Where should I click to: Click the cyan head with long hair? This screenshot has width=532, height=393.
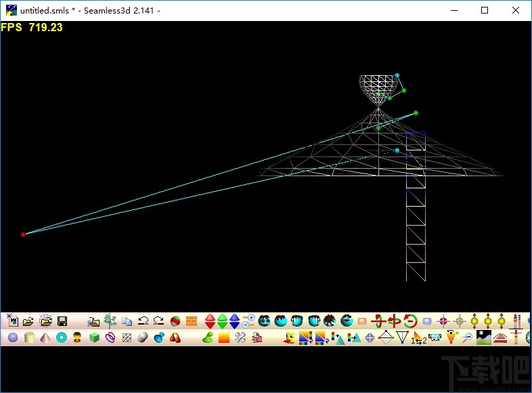(x=297, y=321)
